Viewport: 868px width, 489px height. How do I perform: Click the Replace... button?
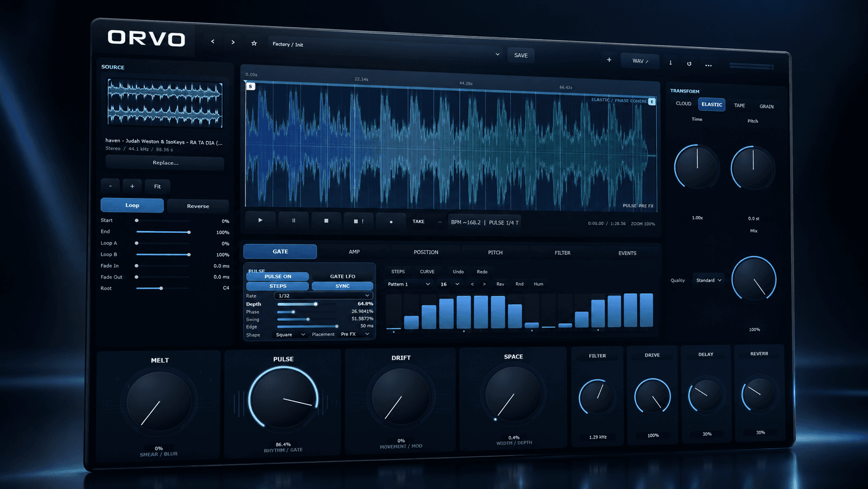pos(165,163)
